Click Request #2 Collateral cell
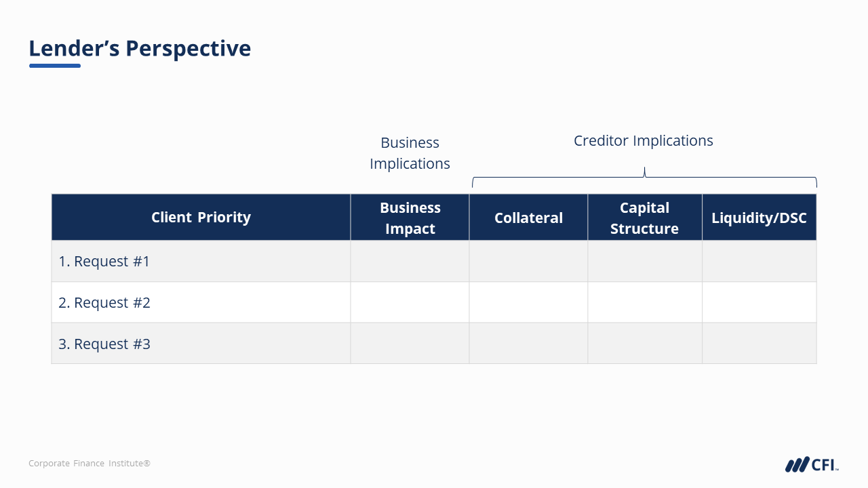The image size is (868, 488). coord(528,302)
